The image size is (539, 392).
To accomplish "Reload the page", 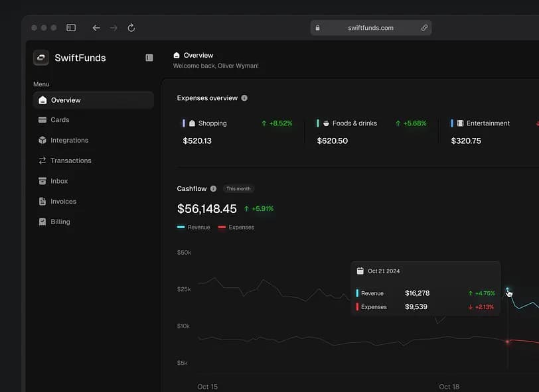I will (x=131, y=28).
